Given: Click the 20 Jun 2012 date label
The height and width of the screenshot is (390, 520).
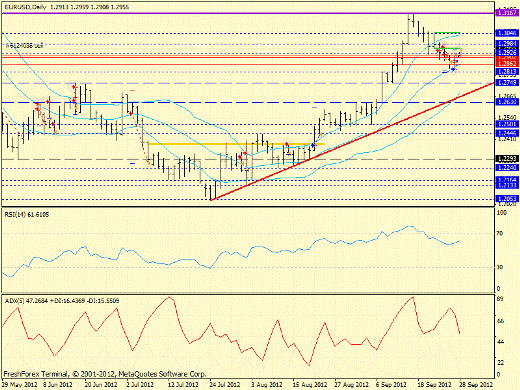Looking at the screenshot, I should click(101, 384).
